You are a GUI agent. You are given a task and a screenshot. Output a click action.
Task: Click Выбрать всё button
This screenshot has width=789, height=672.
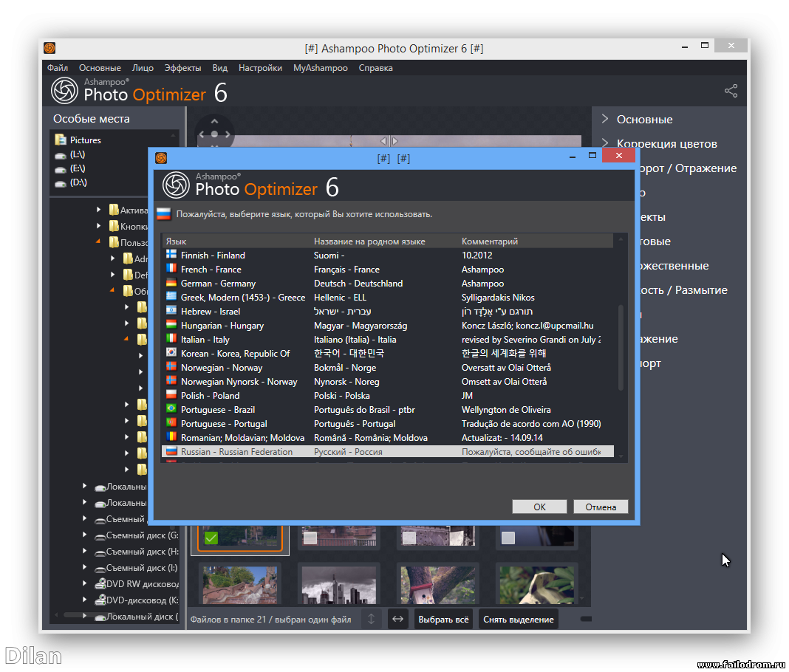443,619
